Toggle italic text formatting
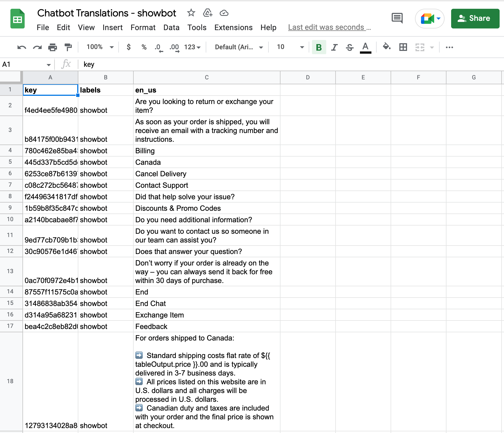 334,47
